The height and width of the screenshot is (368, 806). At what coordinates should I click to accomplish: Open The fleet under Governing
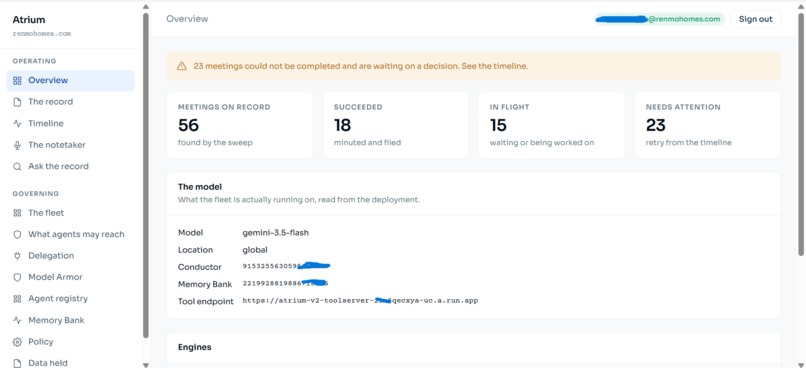coord(70,213)
